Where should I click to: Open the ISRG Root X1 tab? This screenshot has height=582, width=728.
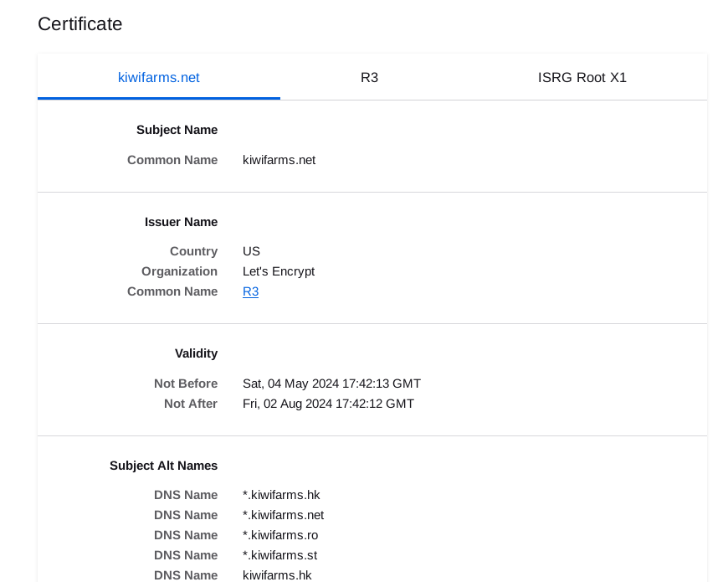coord(582,78)
